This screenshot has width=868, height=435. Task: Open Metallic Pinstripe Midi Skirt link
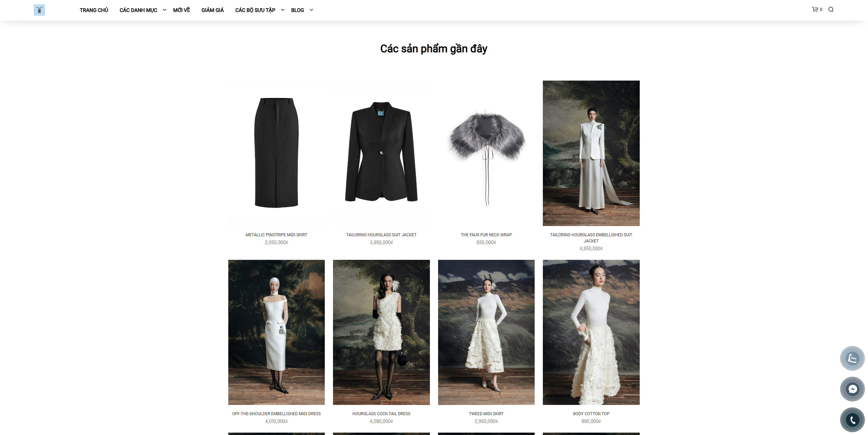point(276,235)
